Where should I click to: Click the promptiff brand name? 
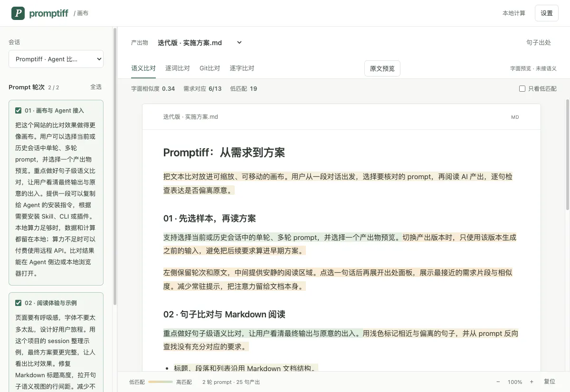click(48, 13)
